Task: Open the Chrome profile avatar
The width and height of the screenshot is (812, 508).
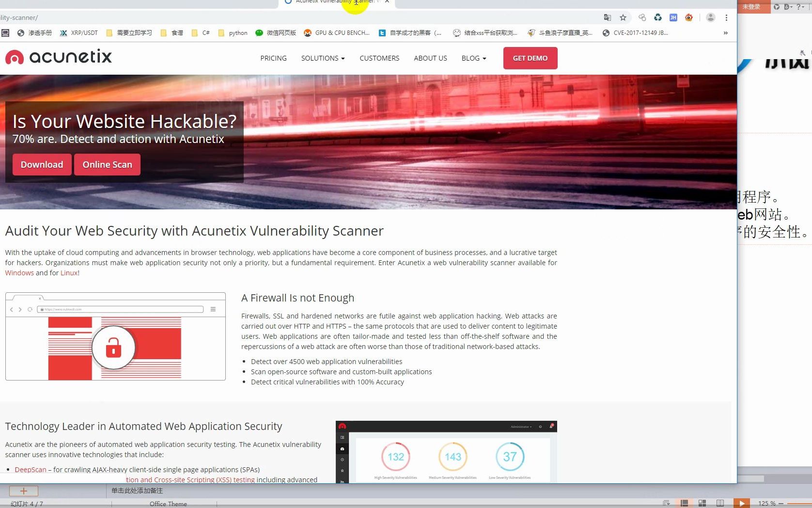Action: [x=710, y=17]
